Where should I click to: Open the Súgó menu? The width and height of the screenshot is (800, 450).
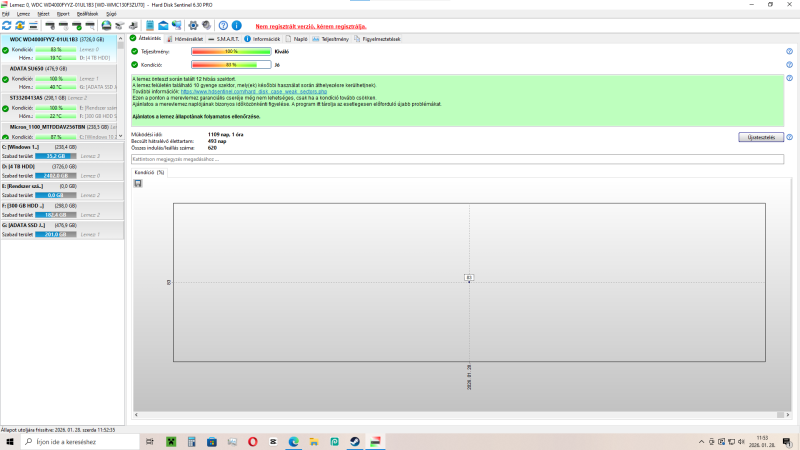click(x=111, y=14)
